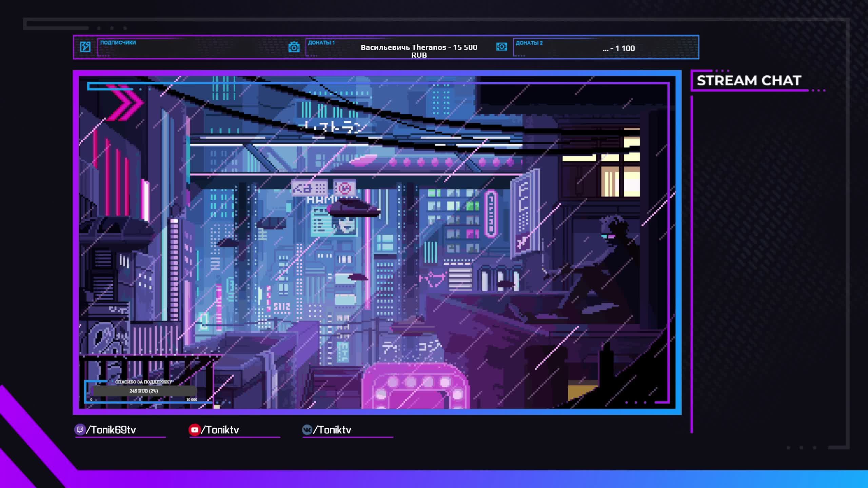Screen dimensions: 868x488
Task: Click the lightning bolt subscribers icon
Action: (x=85, y=47)
